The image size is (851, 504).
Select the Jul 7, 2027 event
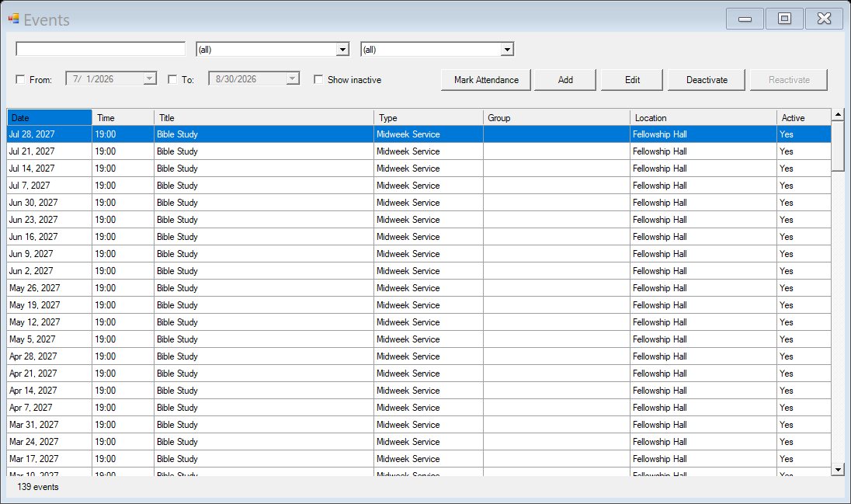[419, 186]
